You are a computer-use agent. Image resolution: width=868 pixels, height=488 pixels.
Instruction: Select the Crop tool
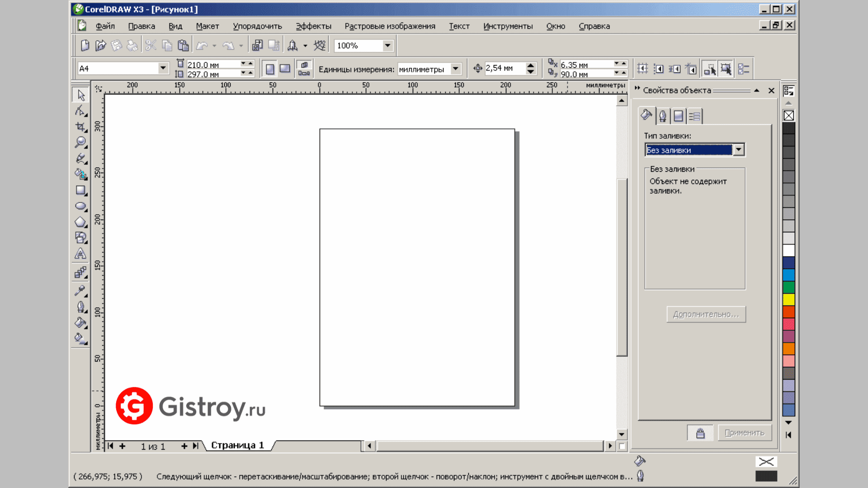(x=80, y=127)
